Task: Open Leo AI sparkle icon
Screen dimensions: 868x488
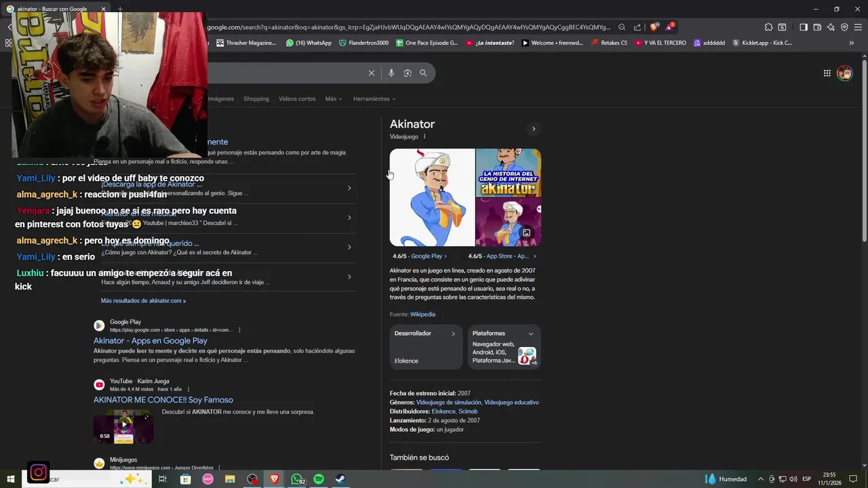Action: (x=831, y=27)
